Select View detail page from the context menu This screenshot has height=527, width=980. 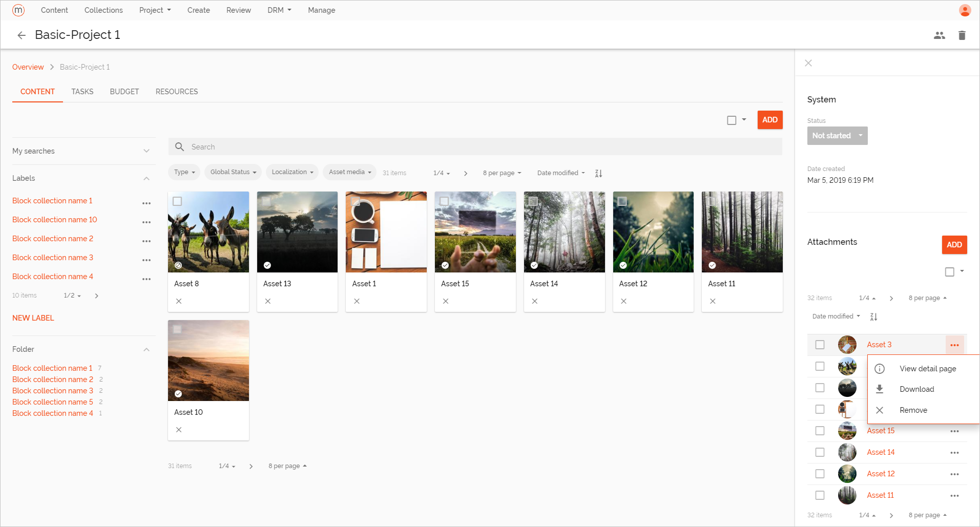pos(927,368)
